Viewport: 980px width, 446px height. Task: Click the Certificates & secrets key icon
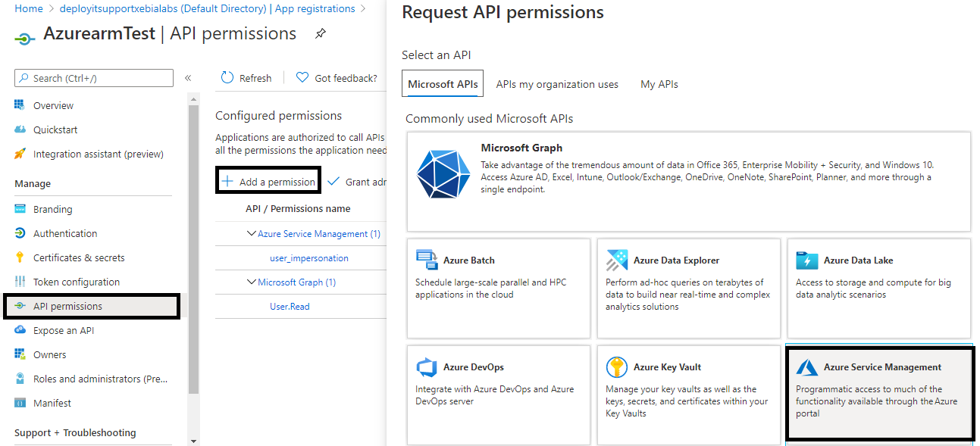(x=20, y=257)
